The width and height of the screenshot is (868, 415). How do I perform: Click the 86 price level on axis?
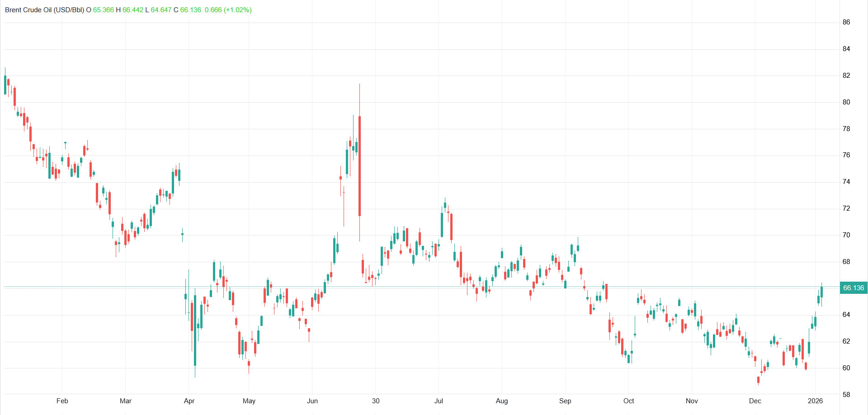click(x=846, y=22)
